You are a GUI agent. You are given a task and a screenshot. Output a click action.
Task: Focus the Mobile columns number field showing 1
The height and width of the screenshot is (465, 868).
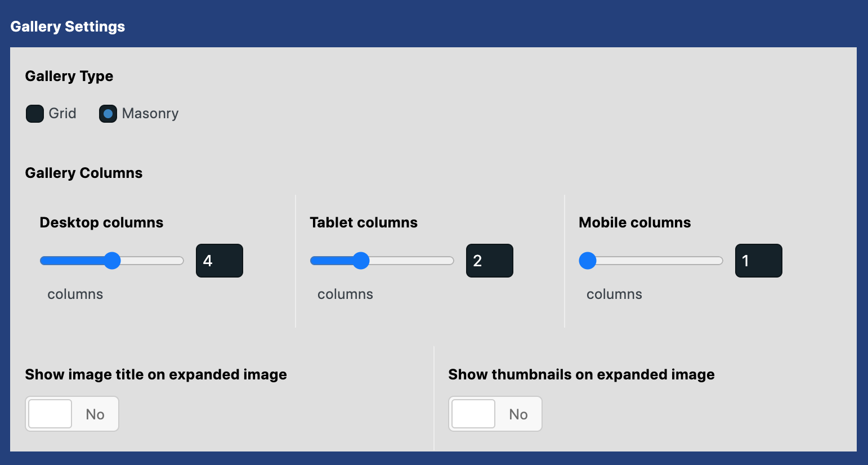pyautogui.click(x=759, y=261)
